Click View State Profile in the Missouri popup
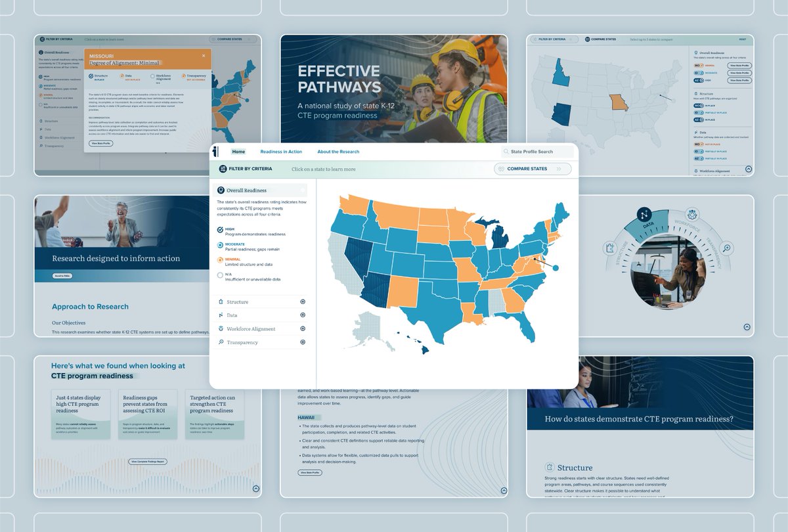Screen dimensions: 788x532 coord(101,143)
